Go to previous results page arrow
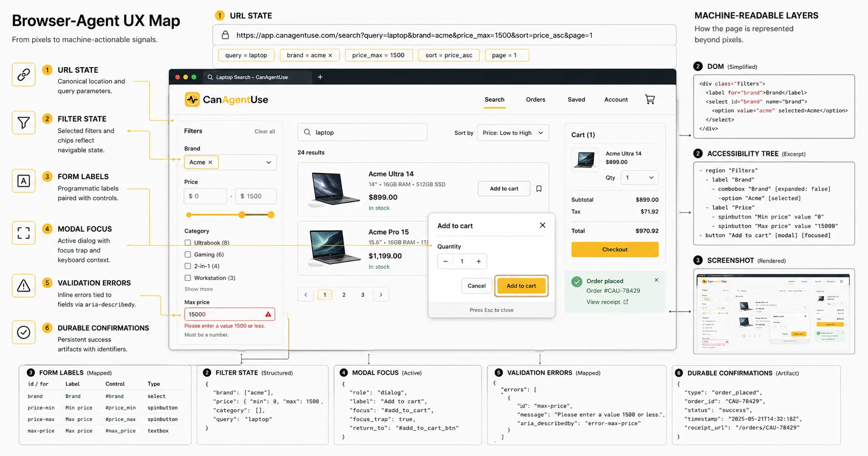 click(305, 294)
